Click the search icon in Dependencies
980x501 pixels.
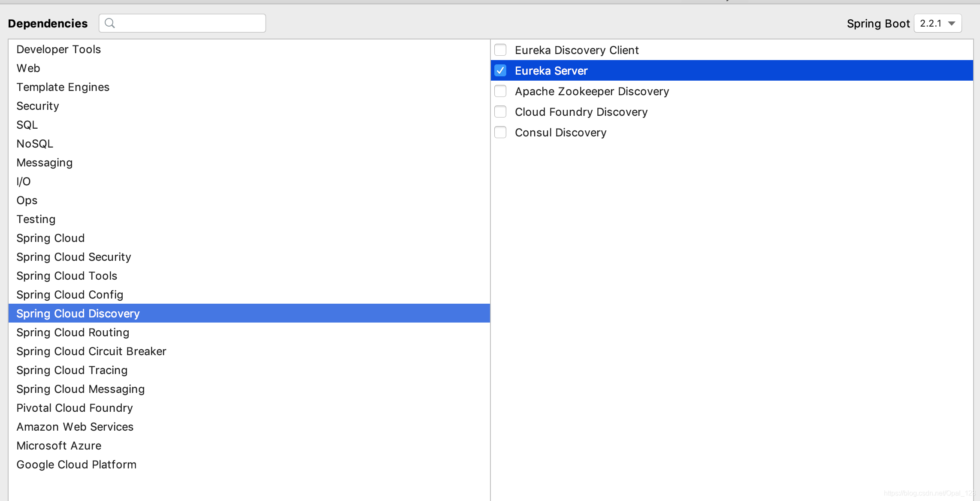[x=110, y=24]
